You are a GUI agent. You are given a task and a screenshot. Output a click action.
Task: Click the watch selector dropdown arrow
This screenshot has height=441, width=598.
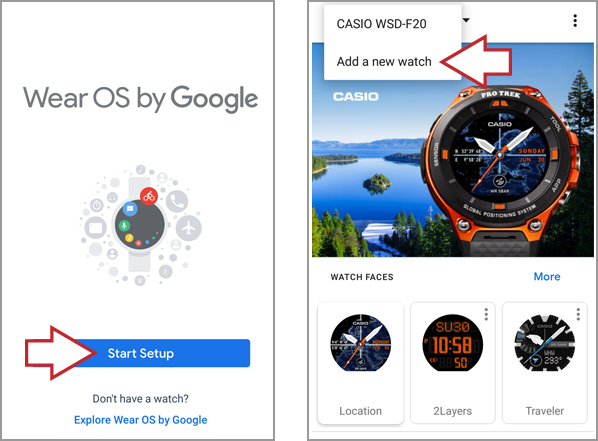point(466,20)
